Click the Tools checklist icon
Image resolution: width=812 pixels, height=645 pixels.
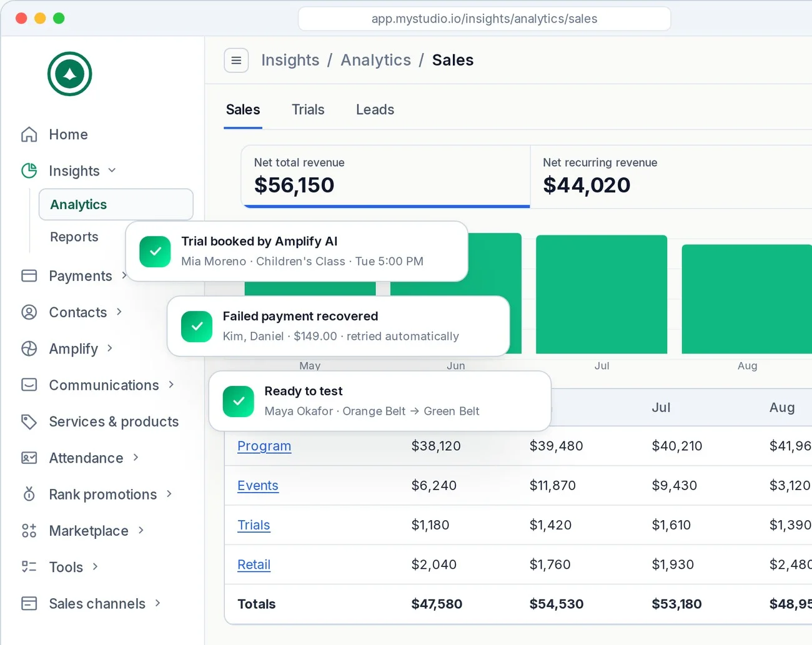pos(29,567)
